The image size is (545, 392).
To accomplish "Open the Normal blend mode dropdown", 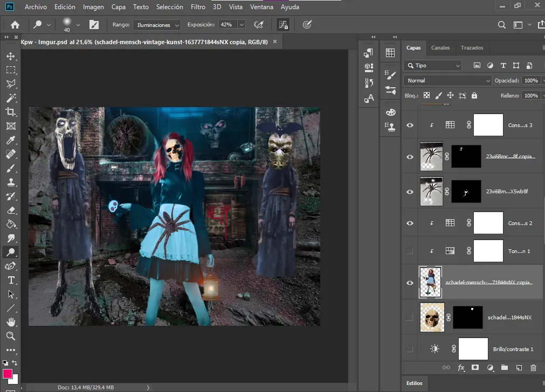I will point(447,81).
